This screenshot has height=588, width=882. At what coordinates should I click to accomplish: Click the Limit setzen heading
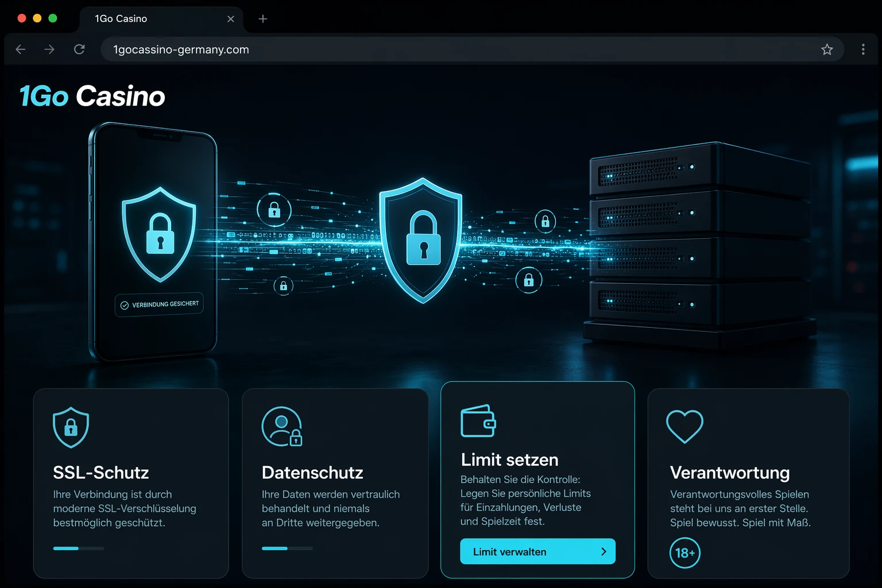click(510, 460)
